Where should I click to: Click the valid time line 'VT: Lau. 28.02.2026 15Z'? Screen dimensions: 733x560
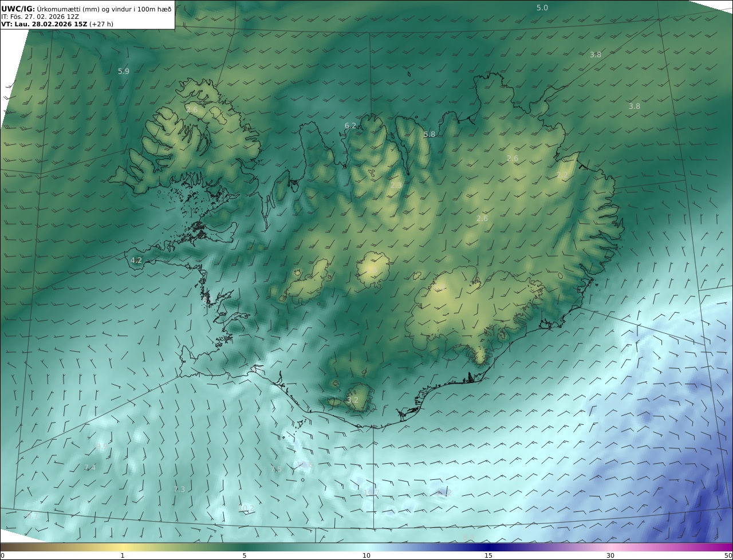point(45,24)
